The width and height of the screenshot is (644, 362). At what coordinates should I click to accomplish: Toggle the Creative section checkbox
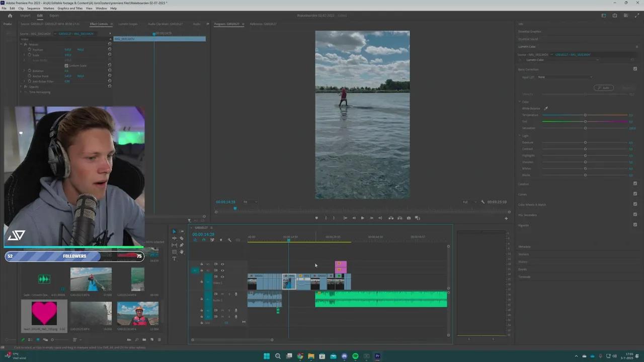pyautogui.click(x=635, y=184)
